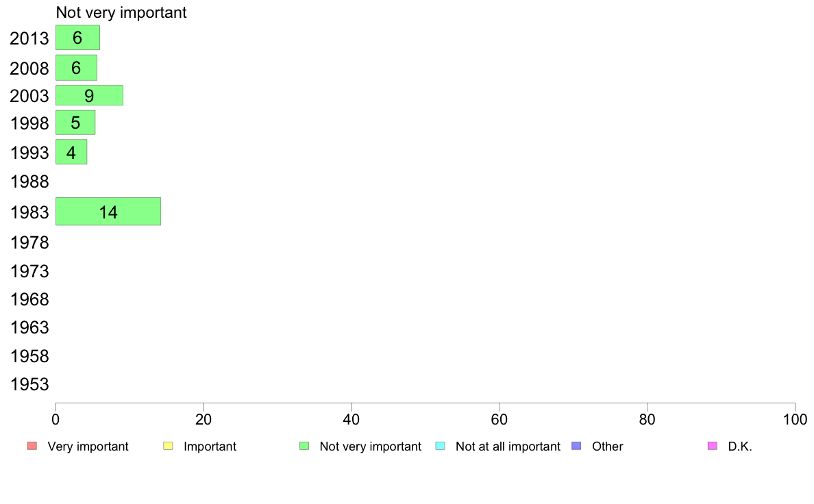Screen dimensions: 814x504
Task: Click the 1953 year label
Action: [29, 384]
